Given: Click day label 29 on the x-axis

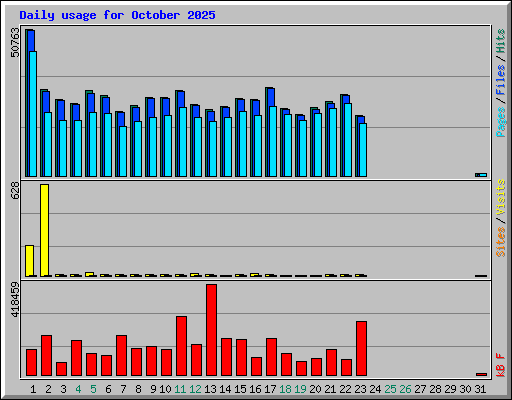Looking at the screenshot, I should 450,389.
